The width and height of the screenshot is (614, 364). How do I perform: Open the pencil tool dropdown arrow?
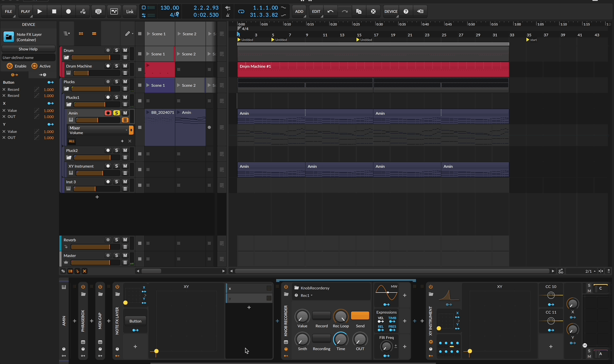[133, 34]
